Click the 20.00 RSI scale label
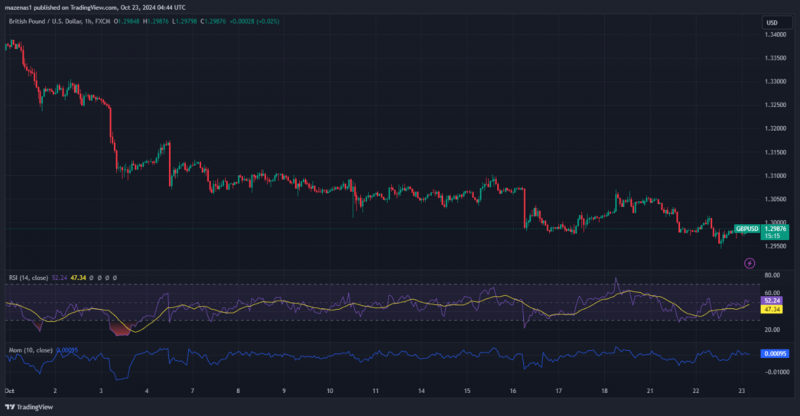 (772, 330)
